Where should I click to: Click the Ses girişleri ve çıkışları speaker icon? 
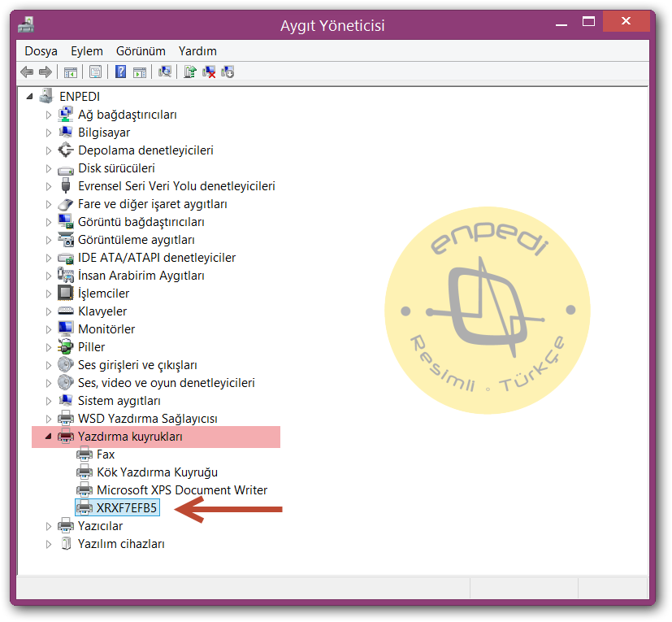point(65,364)
